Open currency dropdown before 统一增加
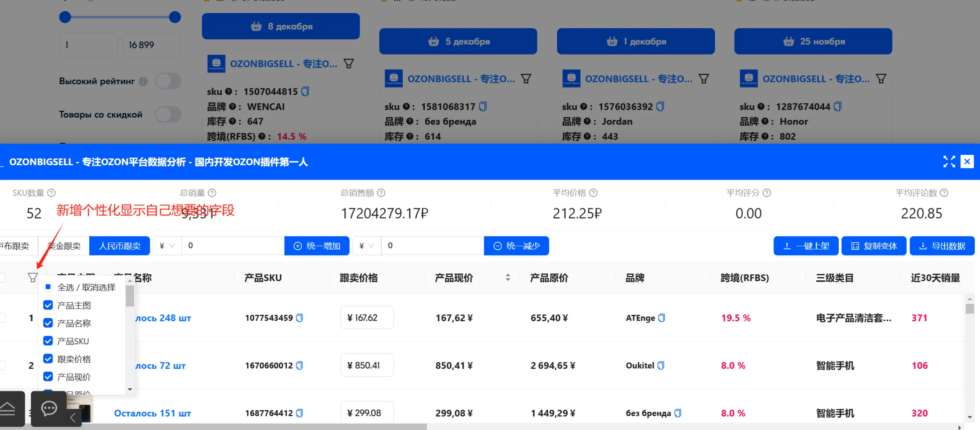 (167, 246)
